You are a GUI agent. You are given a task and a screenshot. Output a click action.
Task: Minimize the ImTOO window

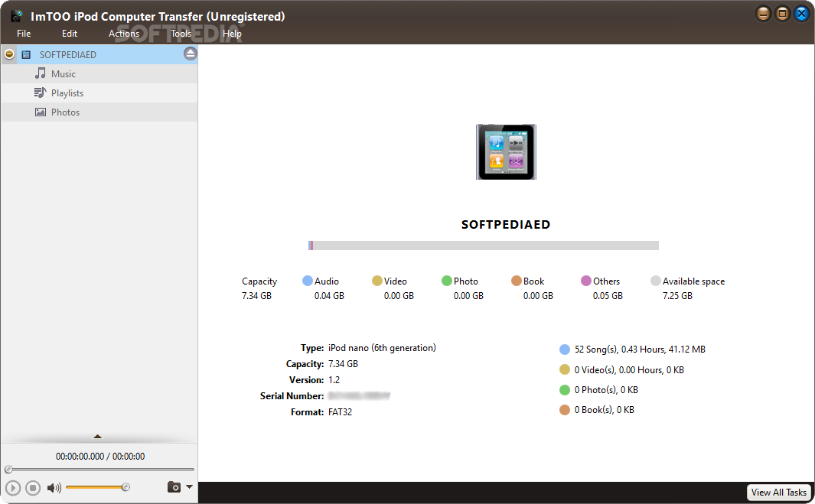(x=763, y=14)
